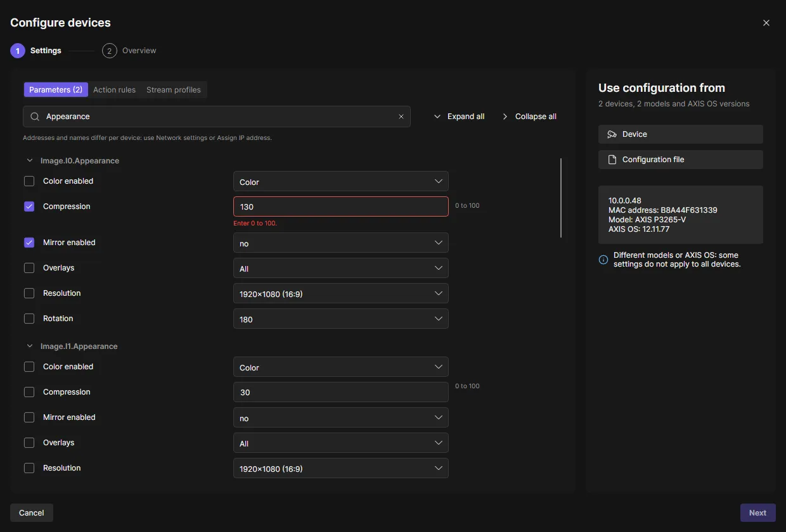This screenshot has height=532, width=786.
Task: Open I0 Color enabled dropdown
Action: 341,181
